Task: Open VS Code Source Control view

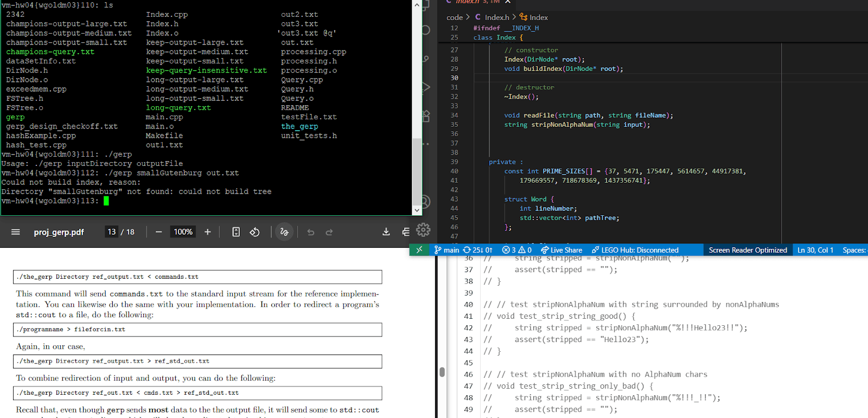Action: pos(426,59)
